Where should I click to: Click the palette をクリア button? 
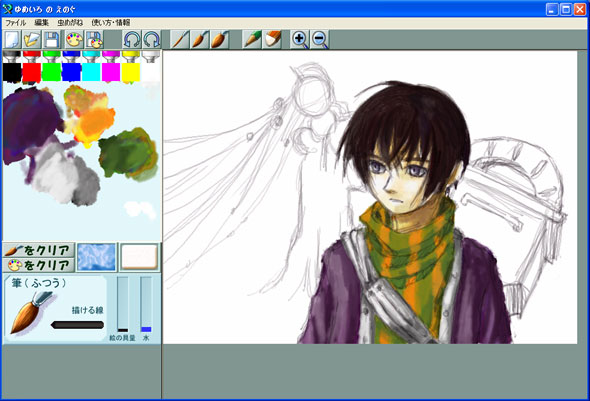[38, 265]
